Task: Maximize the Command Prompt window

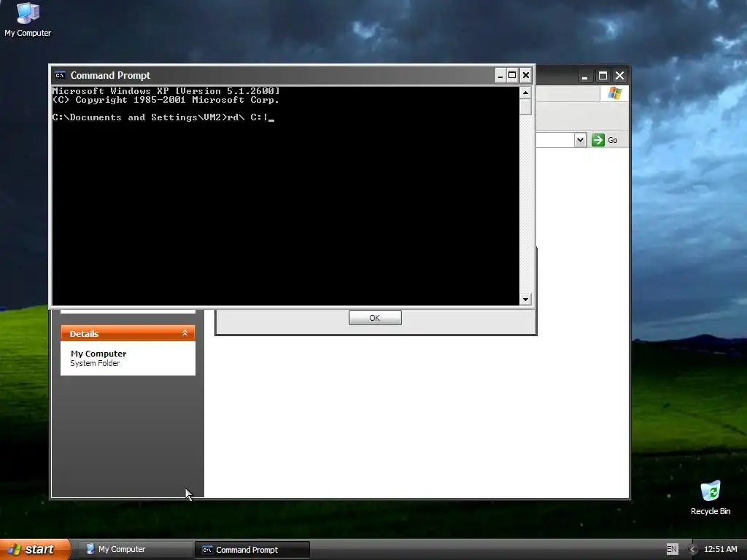Action: click(513, 75)
